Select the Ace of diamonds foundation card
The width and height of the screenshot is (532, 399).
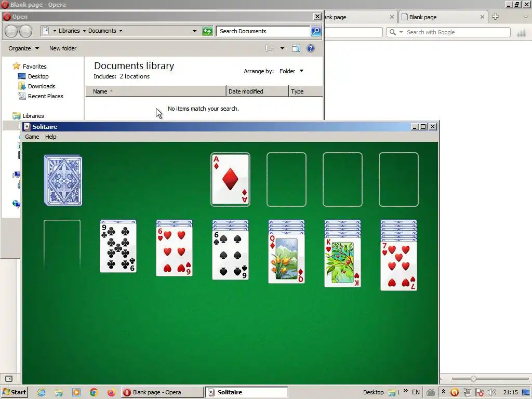[x=230, y=179]
